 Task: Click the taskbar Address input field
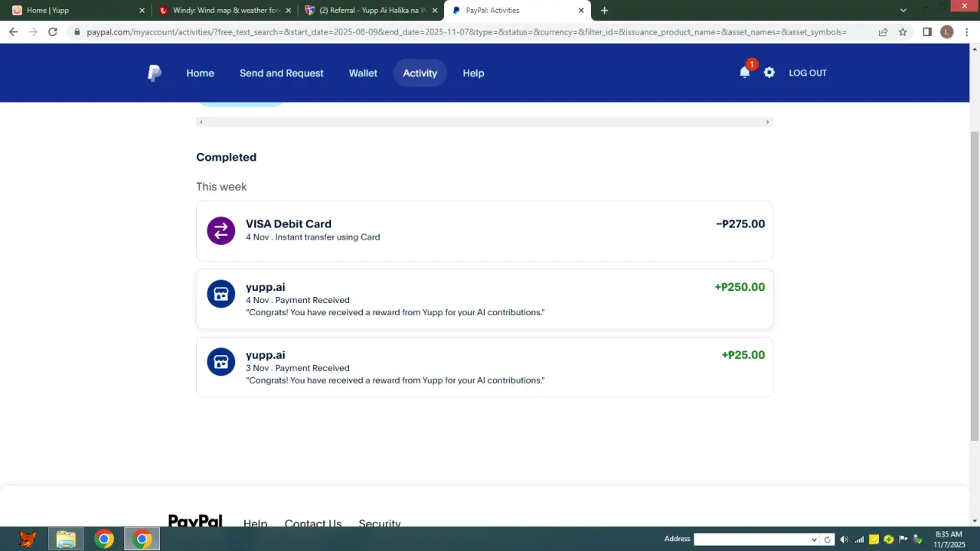pyautogui.click(x=751, y=540)
